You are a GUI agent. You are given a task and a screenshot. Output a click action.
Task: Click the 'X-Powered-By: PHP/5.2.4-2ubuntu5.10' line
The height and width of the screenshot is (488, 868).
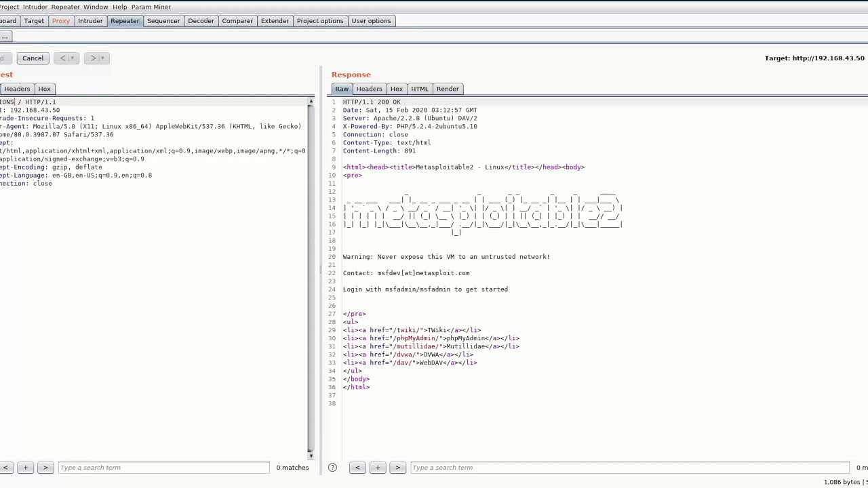pyautogui.click(x=410, y=127)
